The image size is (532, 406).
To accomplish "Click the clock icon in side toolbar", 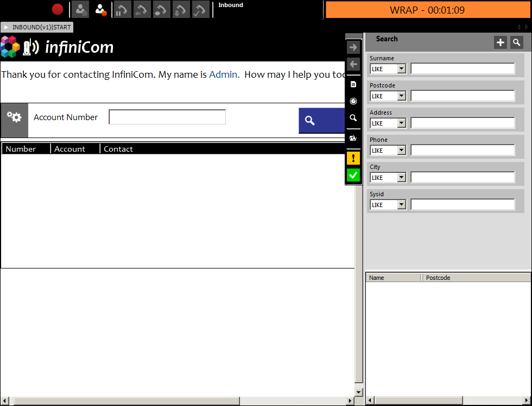I will pyautogui.click(x=353, y=101).
